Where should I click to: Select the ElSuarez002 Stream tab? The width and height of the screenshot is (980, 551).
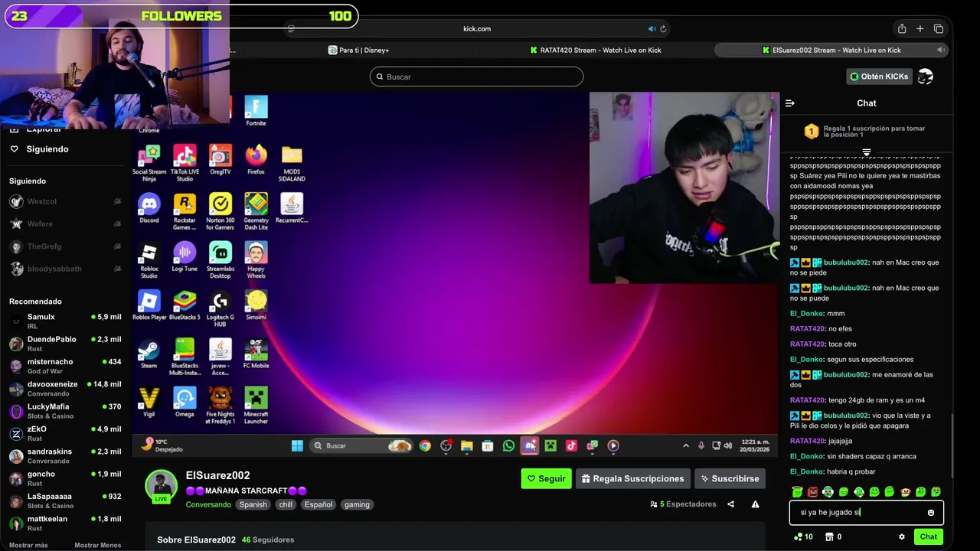(831, 50)
